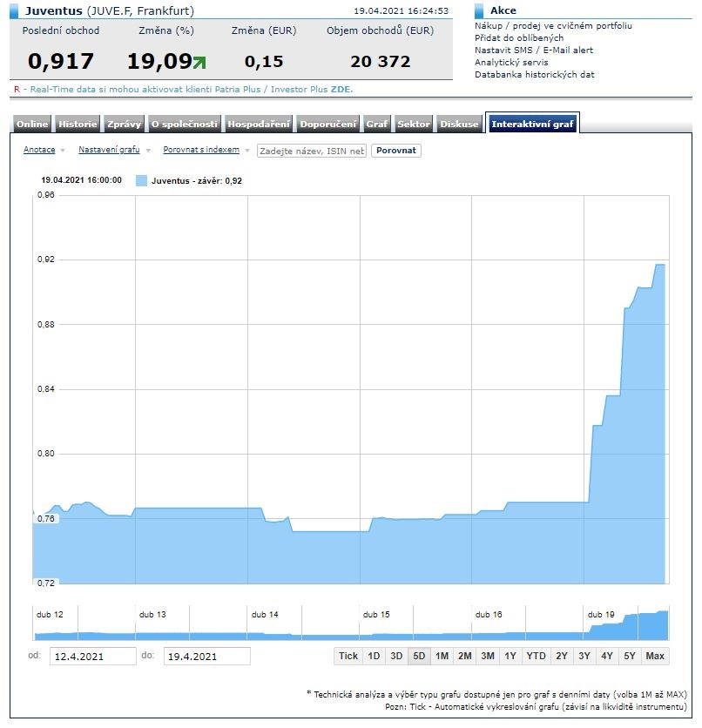Click the compare name input field
Screen dimensions: 702x728
(312, 151)
